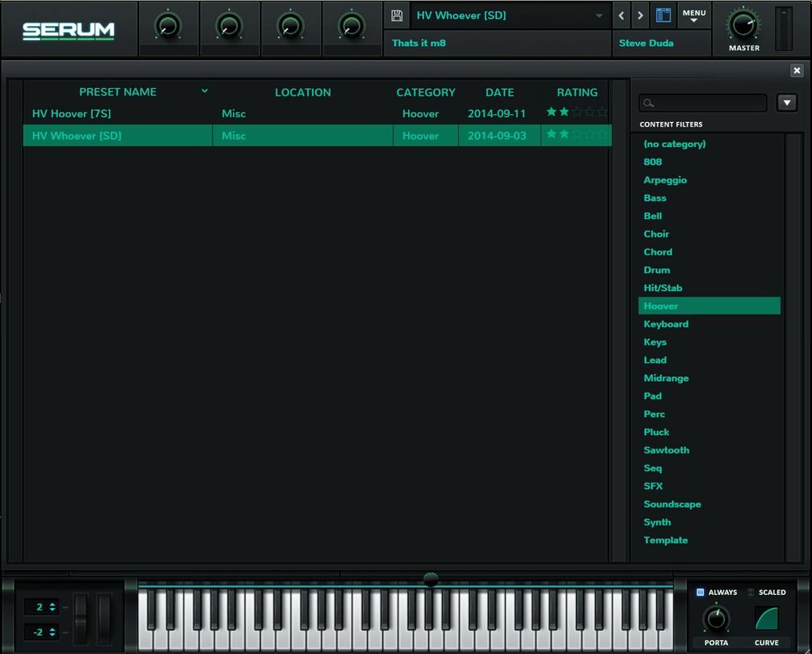Sort by CATEGORY column header

pyautogui.click(x=426, y=92)
